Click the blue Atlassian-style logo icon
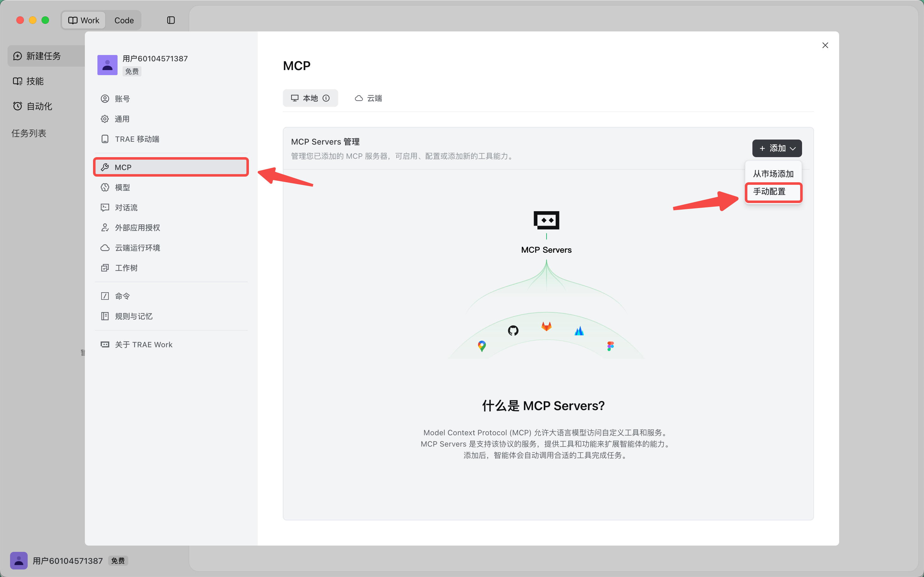This screenshot has height=577, width=924. coord(579,331)
